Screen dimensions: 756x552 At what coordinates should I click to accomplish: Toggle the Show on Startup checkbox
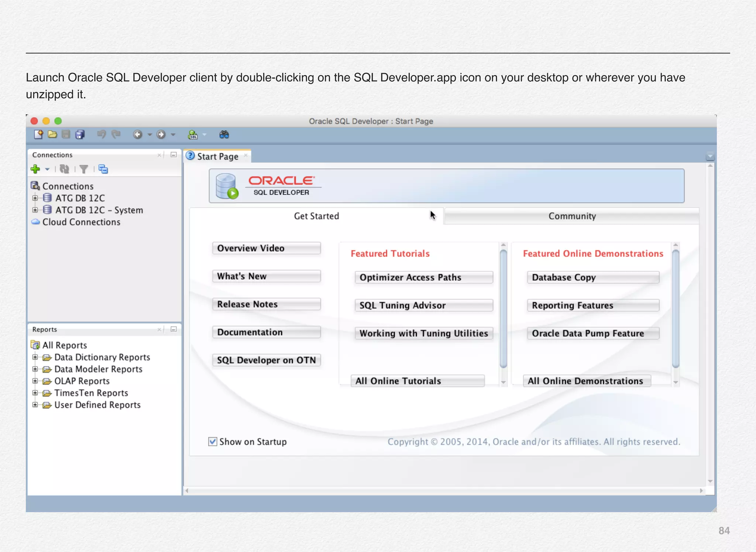pyautogui.click(x=213, y=441)
